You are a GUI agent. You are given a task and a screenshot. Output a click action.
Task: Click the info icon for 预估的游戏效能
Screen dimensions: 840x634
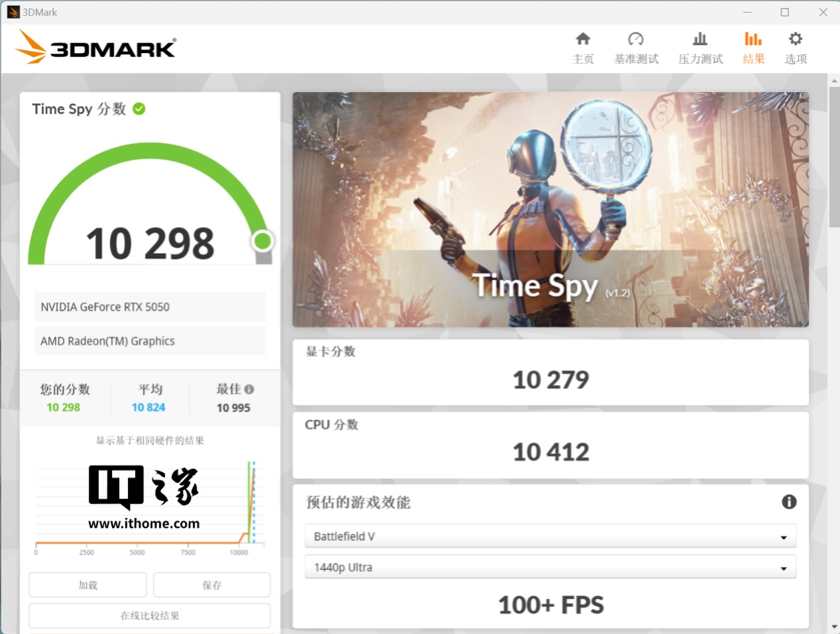[789, 502]
